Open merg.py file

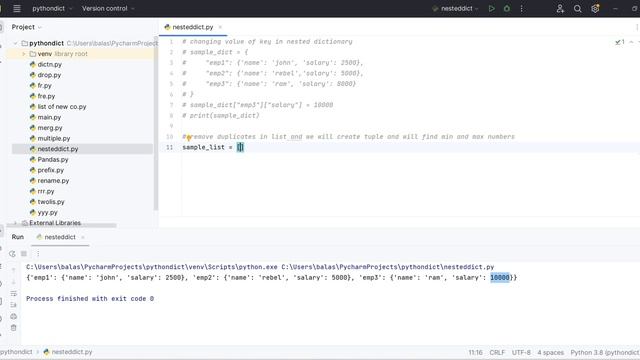(x=50, y=128)
